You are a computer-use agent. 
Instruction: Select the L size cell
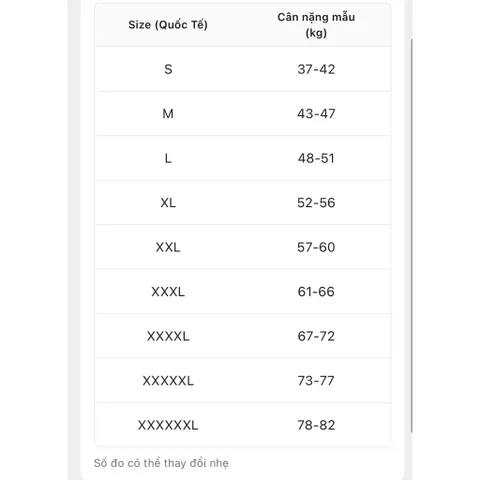point(168,158)
